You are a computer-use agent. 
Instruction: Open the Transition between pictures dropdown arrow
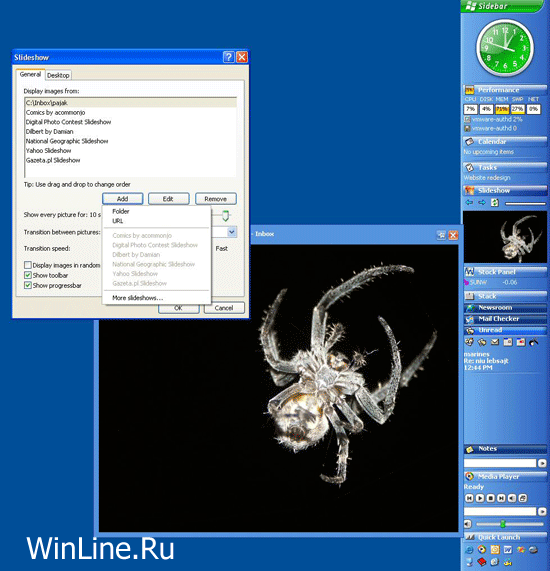coord(232,232)
